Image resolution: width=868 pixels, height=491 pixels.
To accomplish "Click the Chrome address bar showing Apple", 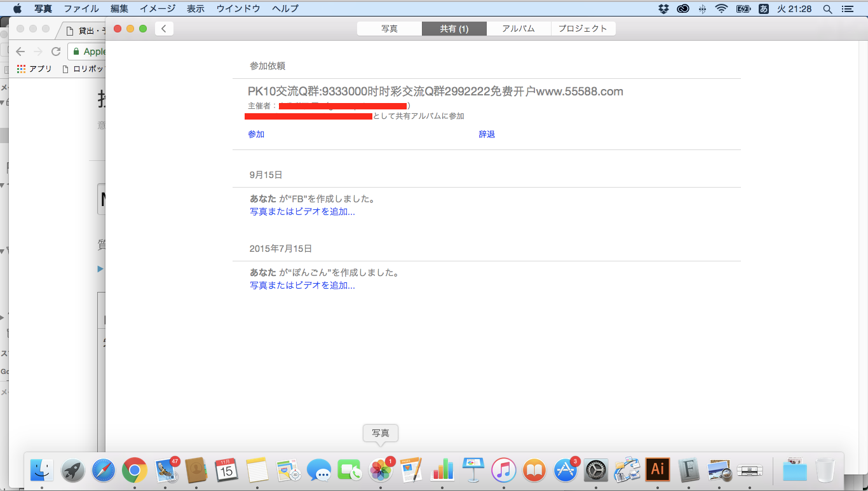I will click(x=86, y=52).
